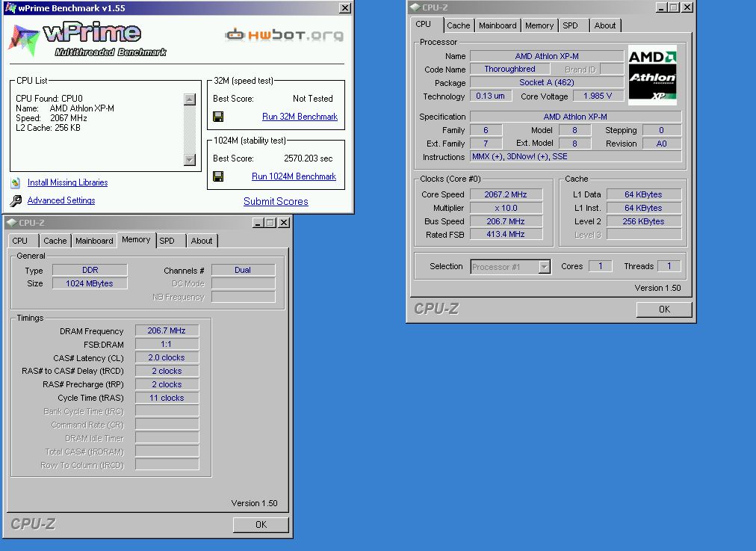Click the DRAM Frequency value 206.7 MHz
This screenshot has width=756, height=551.
[167, 330]
